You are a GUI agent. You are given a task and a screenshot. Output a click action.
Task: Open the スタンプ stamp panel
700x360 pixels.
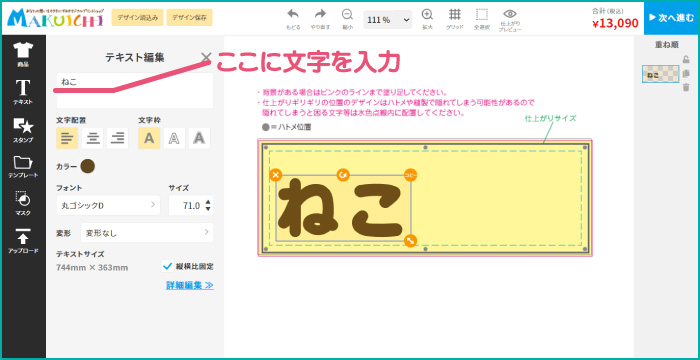click(x=23, y=130)
